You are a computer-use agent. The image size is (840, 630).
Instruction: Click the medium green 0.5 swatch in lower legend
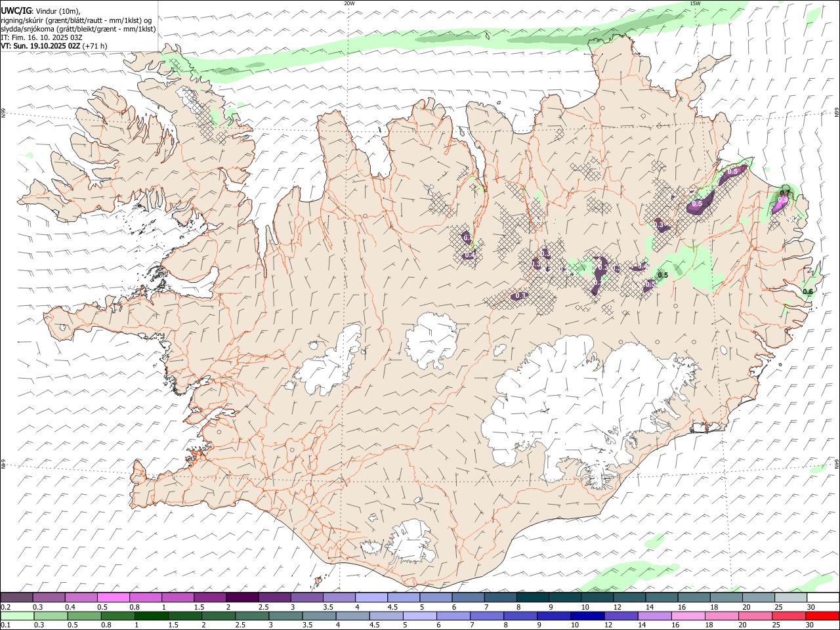pos(84,616)
